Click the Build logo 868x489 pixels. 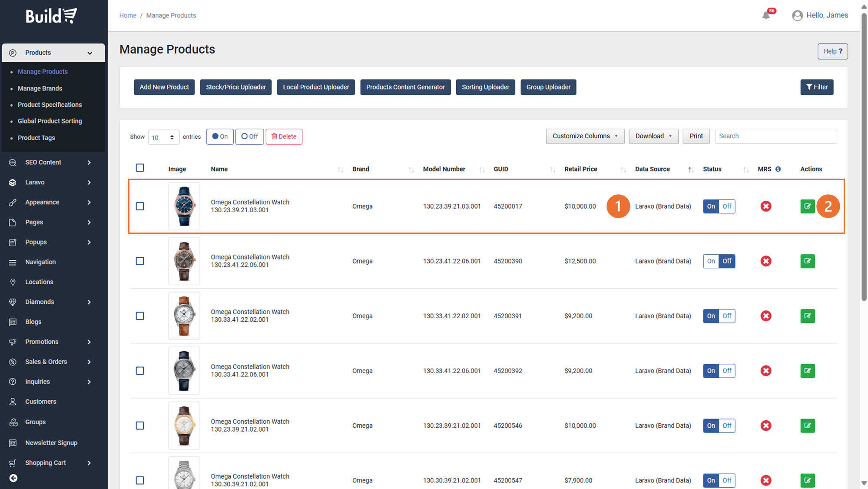[x=51, y=16]
